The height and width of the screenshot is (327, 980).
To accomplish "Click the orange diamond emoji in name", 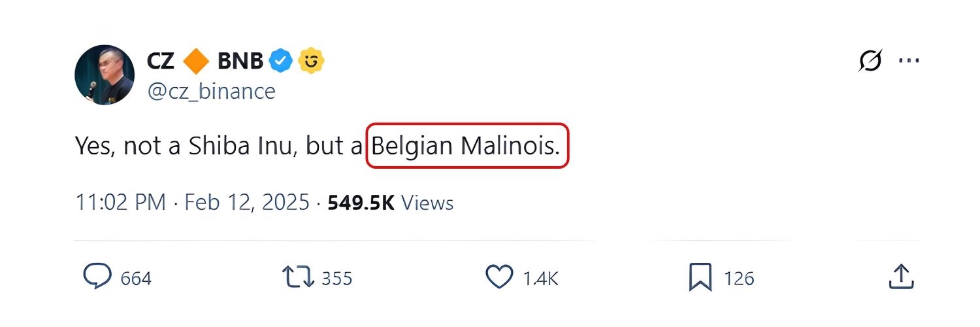I will [x=195, y=61].
